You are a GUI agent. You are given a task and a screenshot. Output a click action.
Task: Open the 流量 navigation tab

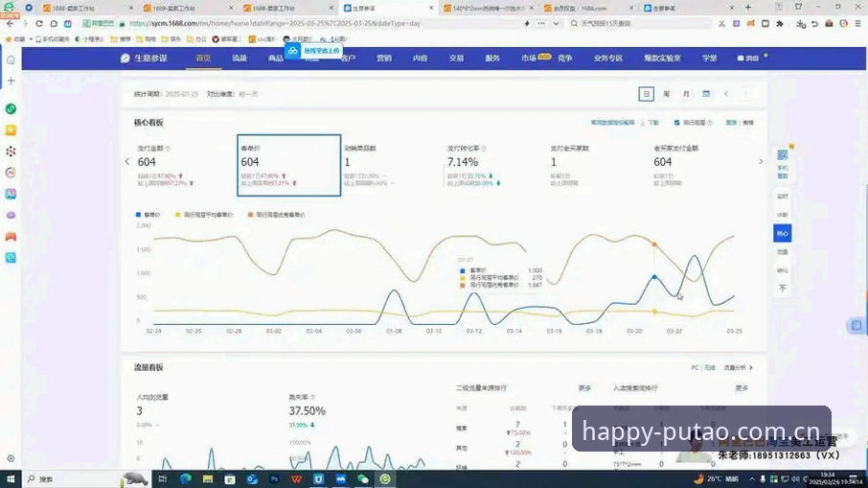coord(240,58)
